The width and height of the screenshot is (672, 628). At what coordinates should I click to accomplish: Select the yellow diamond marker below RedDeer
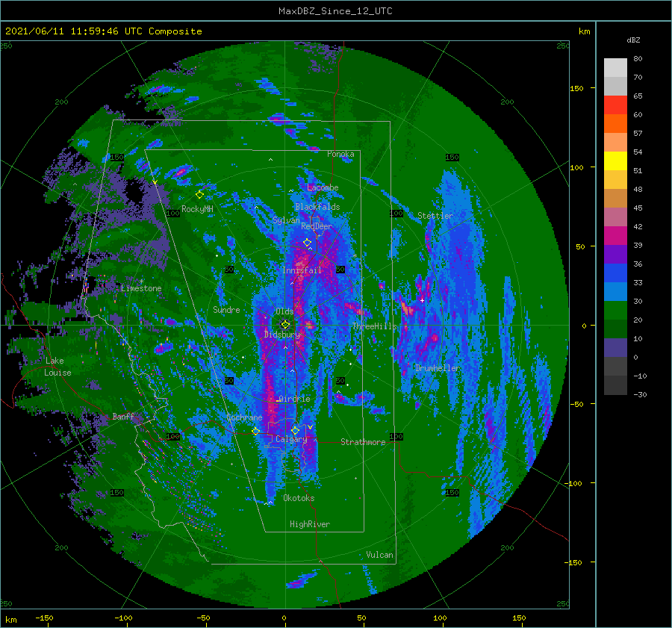(307, 243)
